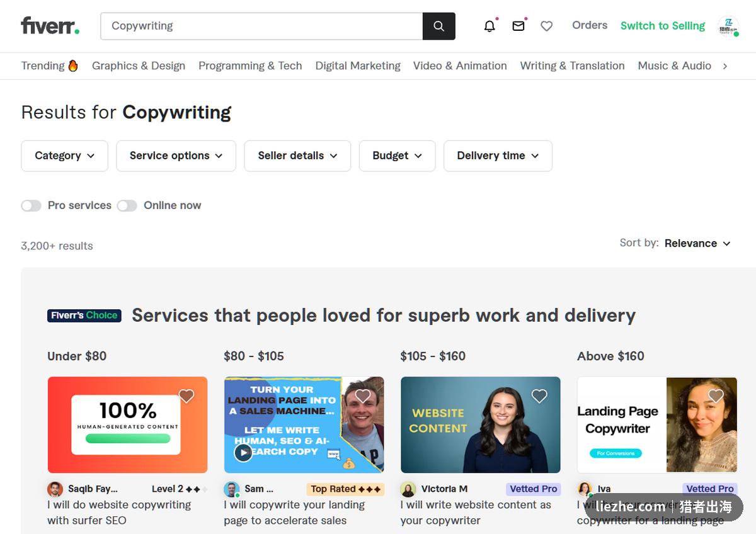Viewport: 756px width, 534px height.
Task: Open Graphics & Design category
Action: [139, 65]
